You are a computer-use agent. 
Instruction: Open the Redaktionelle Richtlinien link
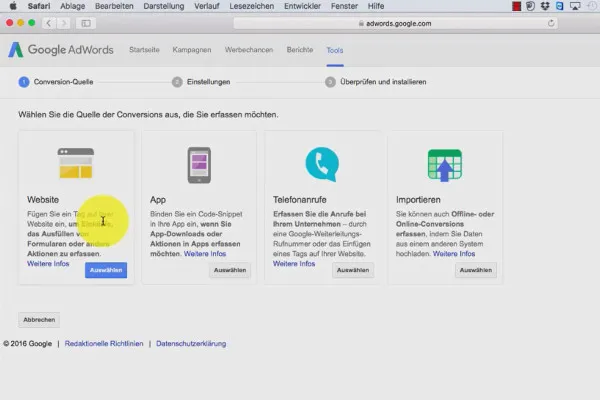pos(104,344)
